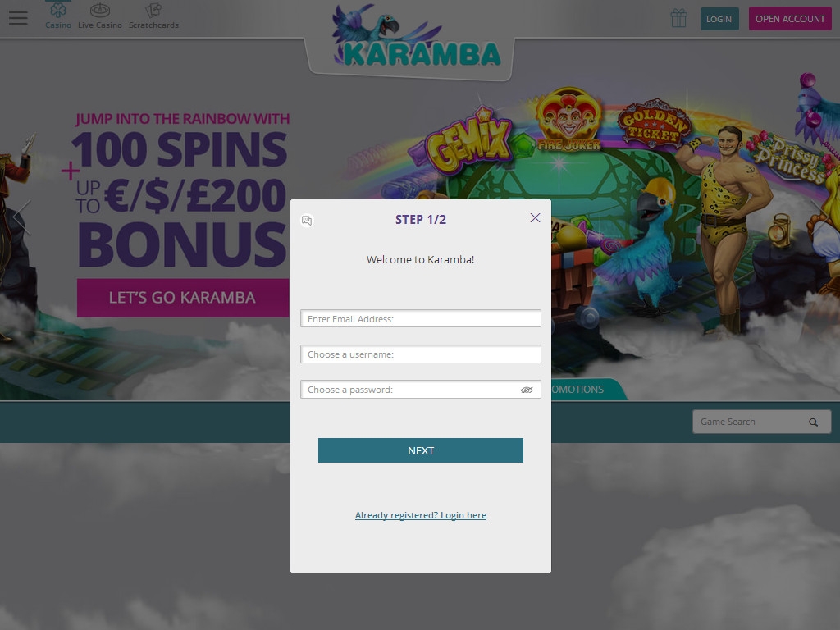Open Scratchcards section icon

[x=153, y=10]
